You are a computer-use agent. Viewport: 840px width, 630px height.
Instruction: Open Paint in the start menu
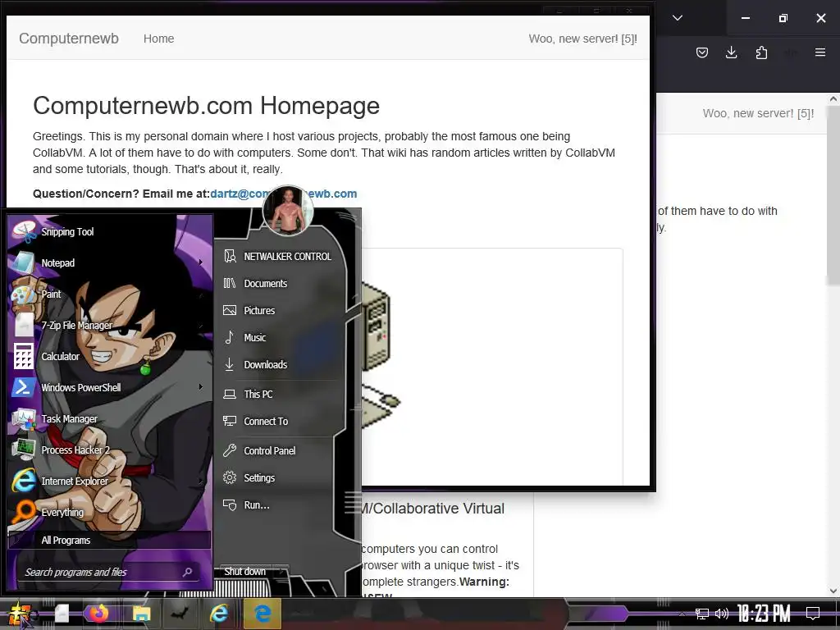[x=110, y=294]
